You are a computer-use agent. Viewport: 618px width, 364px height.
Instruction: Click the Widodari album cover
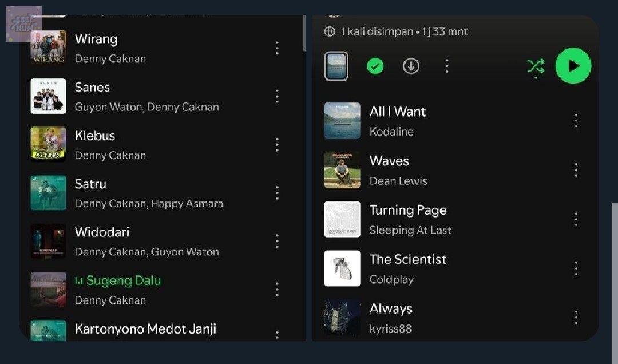click(x=48, y=241)
